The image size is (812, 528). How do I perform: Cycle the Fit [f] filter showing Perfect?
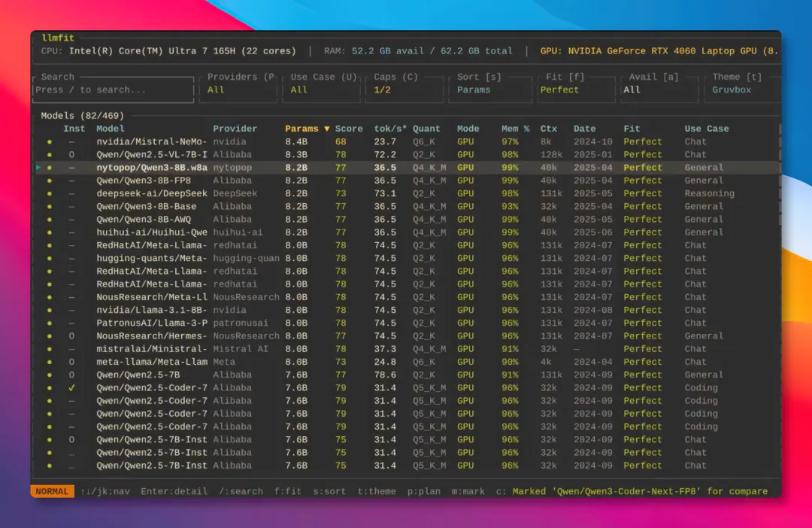pos(577,90)
